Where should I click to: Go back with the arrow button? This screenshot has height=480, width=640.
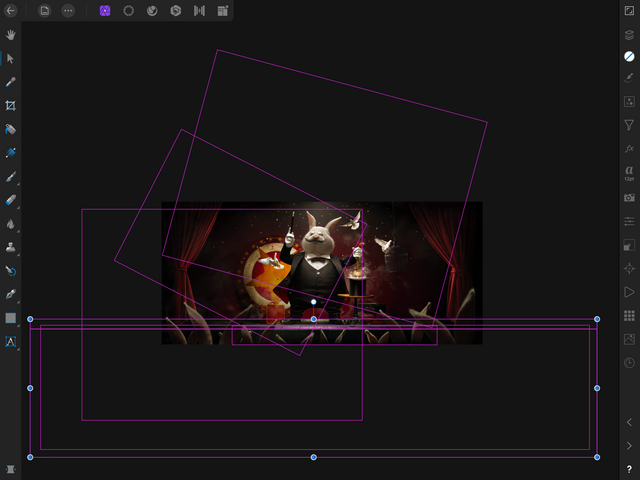click(x=11, y=11)
